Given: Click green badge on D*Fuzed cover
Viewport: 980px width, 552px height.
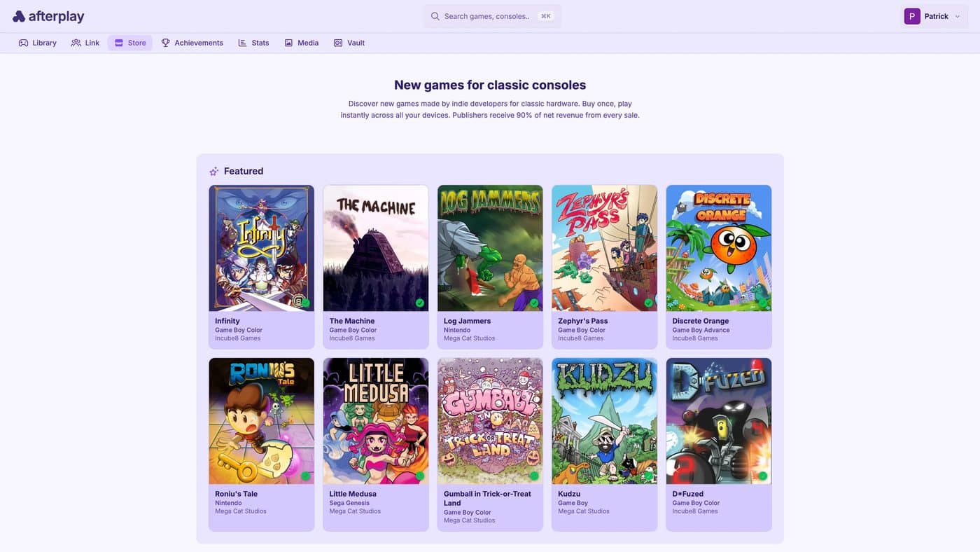Looking at the screenshot, I should pyautogui.click(x=762, y=476).
